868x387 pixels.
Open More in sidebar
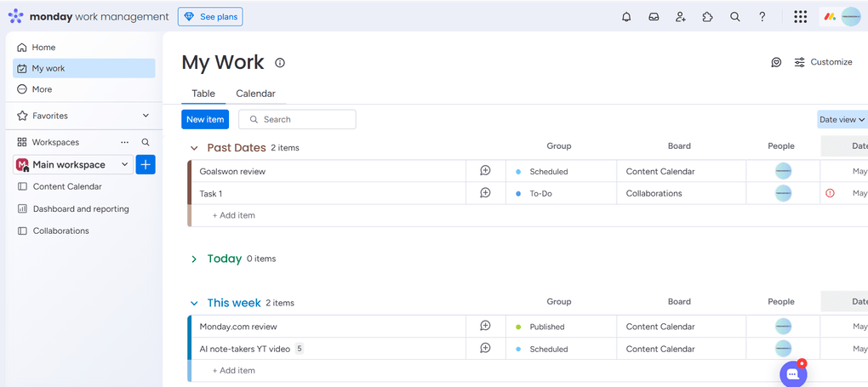84,89
